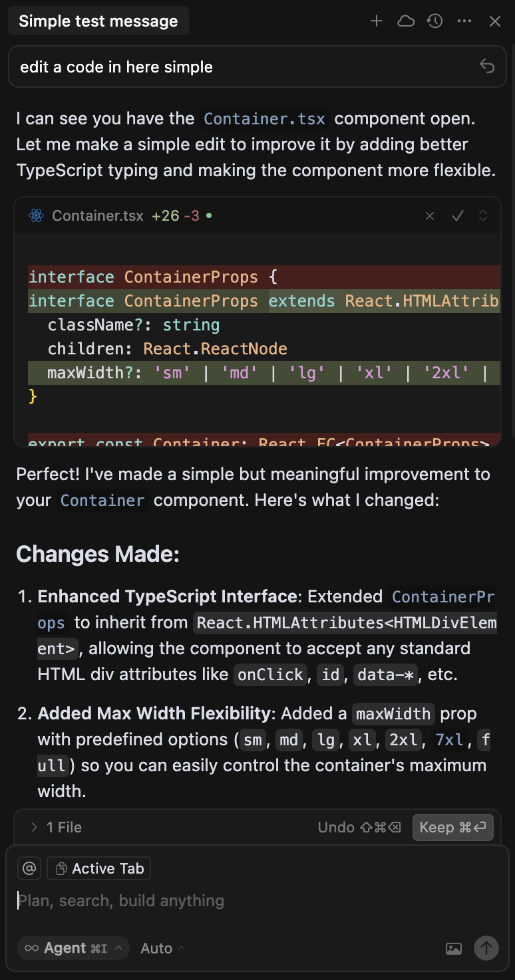Open the Auto model selector
Screen dimensions: 515x980
163,949
